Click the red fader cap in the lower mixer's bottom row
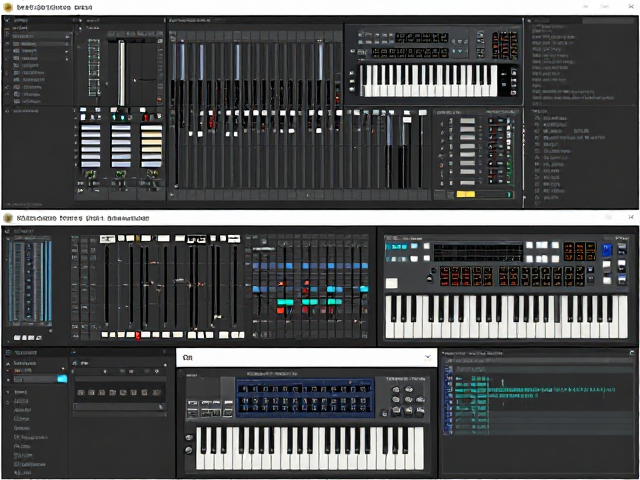This screenshot has width=640, height=480. 138,336
